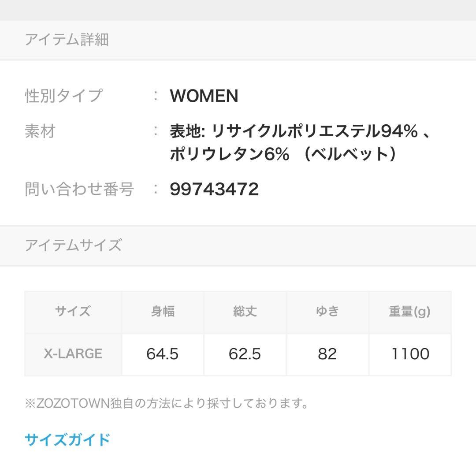Select the X-LARGE size row
The height and width of the screenshot is (476, 476).
[x=73, y=354]
